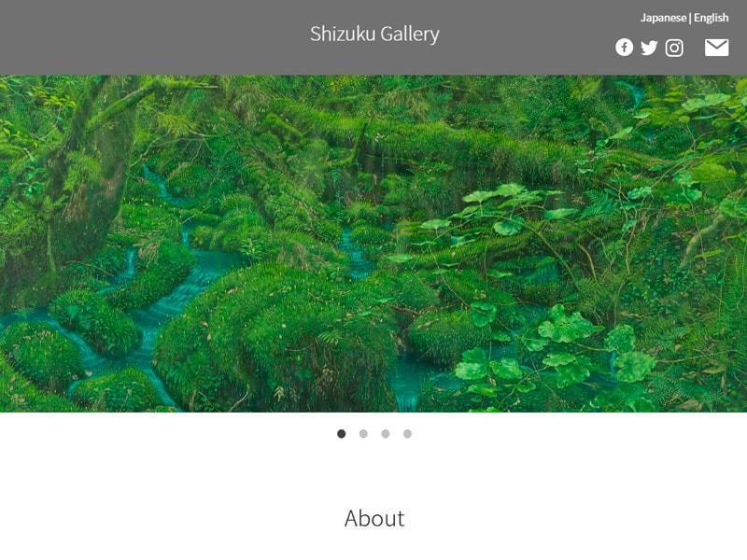Click the separator between Japanese and English
Image resolution: width=747 pixels, height=560 pixels.
click(x=690, y=18)
